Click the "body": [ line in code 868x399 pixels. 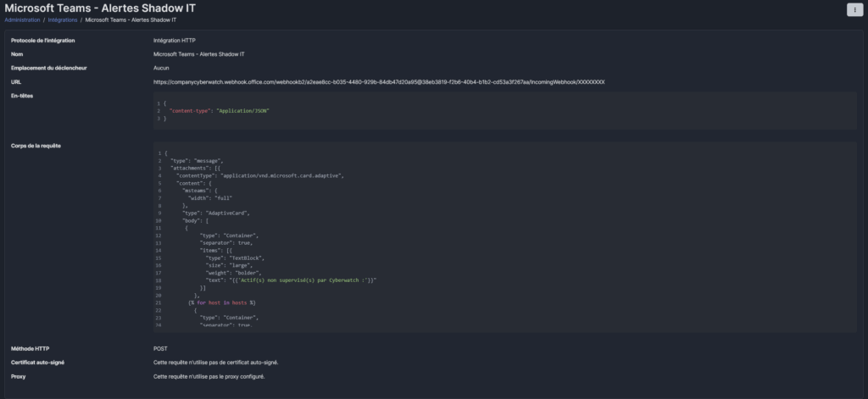point(196,220)
